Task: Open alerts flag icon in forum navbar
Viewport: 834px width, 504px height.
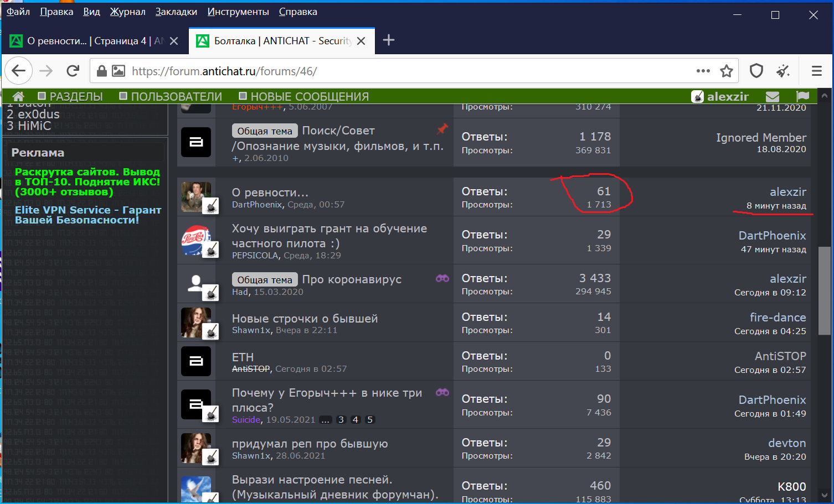Action: point(802,96)
